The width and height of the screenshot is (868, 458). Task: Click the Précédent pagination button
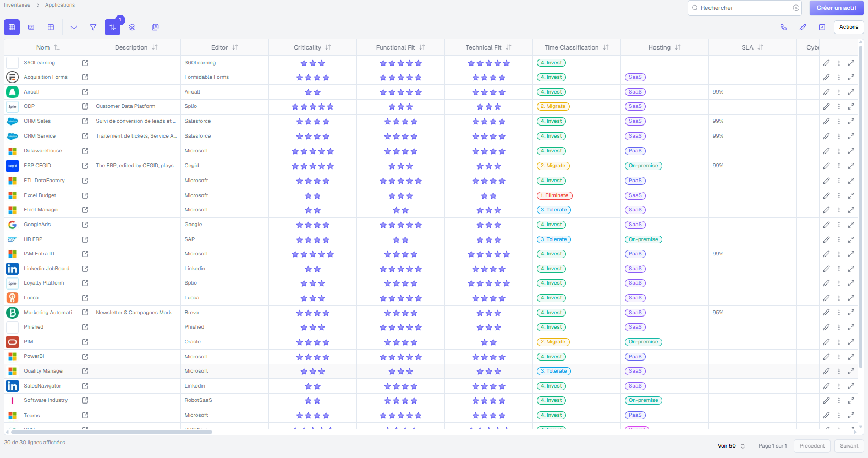812,446
